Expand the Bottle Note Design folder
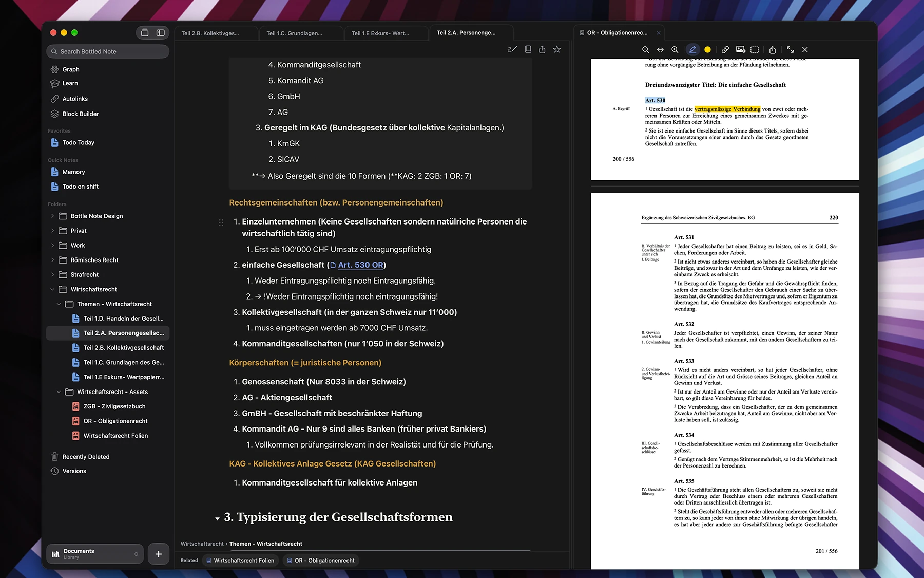 click(52, 216)
